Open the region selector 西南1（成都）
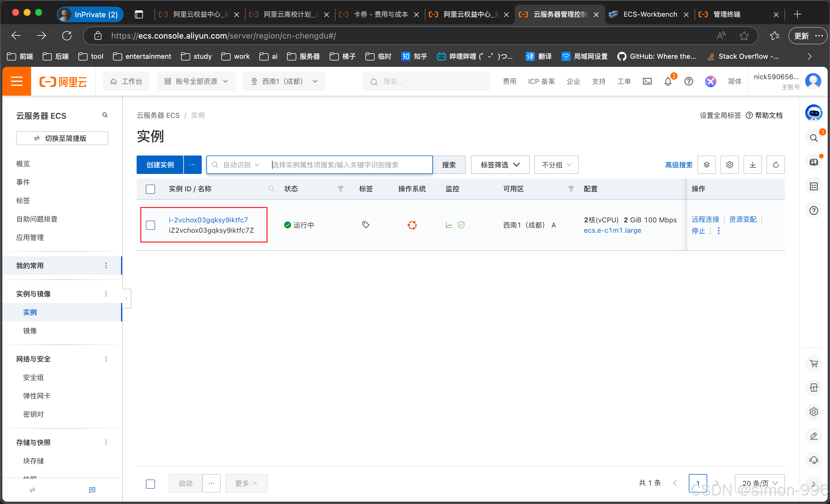This screenshot has height=504, width=830. (x=284, y=81)
